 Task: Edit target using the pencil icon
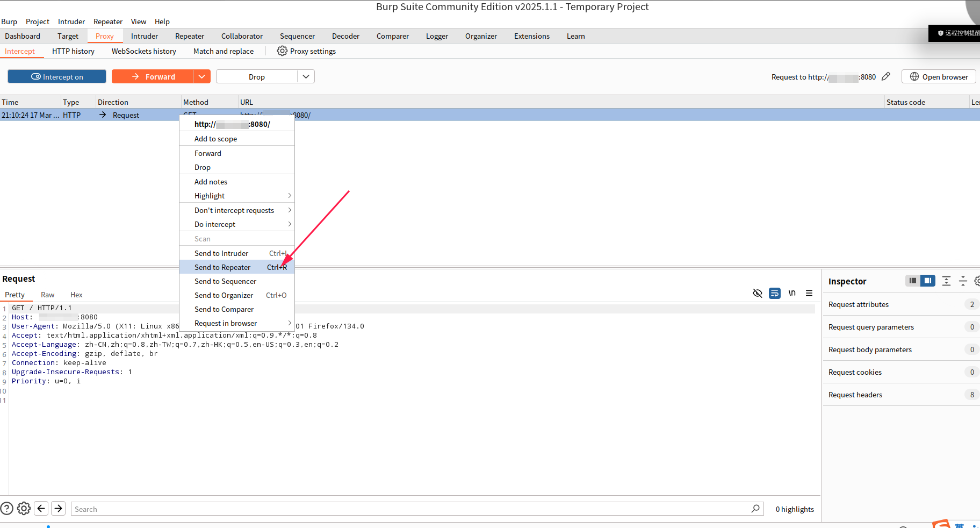[x=886, y=77]
